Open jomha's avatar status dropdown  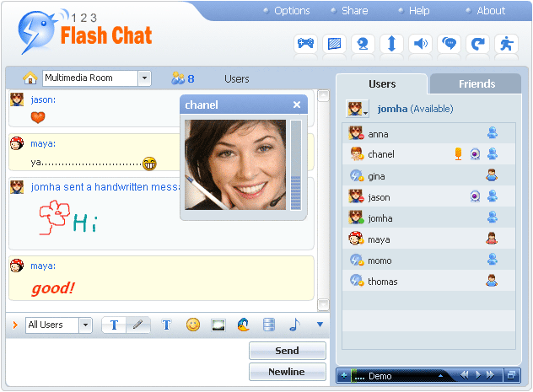pos(358,109)
